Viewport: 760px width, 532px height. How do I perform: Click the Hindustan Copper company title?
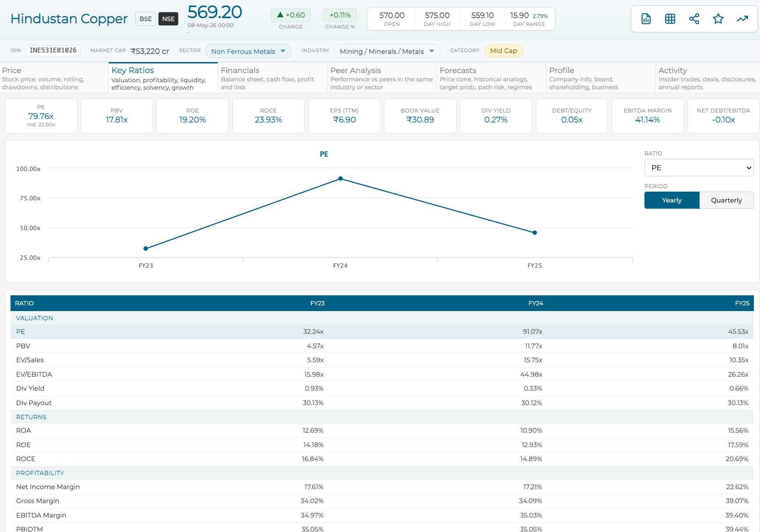69,19
